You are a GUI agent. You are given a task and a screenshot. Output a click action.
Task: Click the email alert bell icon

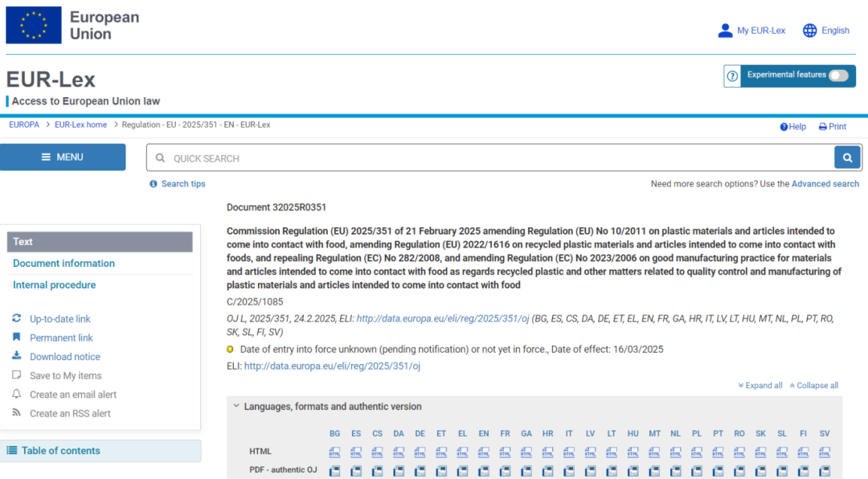17,394
